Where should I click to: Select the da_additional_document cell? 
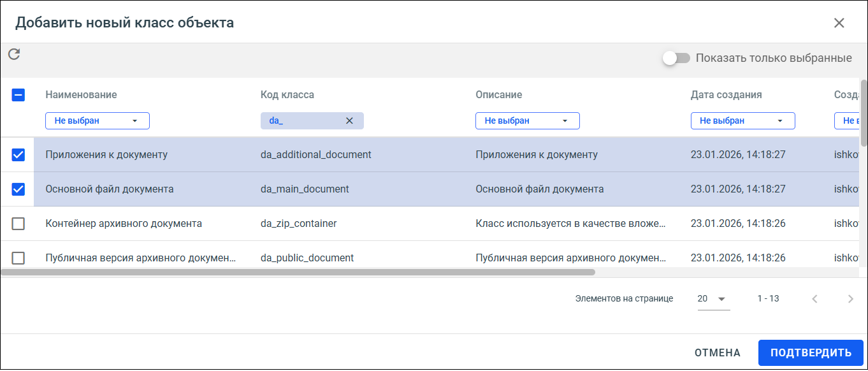[316, 154]
